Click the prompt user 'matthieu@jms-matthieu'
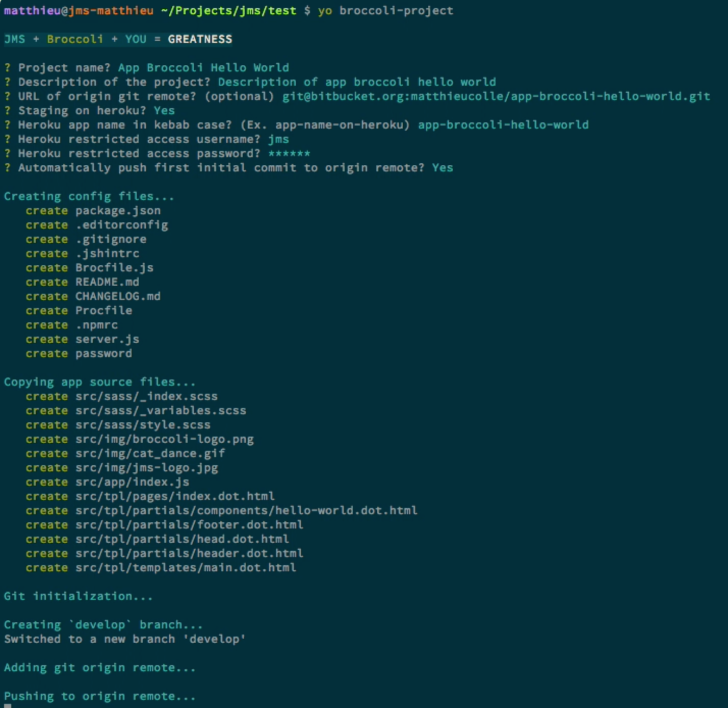This screenshot has height=708, width=728. 79,11
